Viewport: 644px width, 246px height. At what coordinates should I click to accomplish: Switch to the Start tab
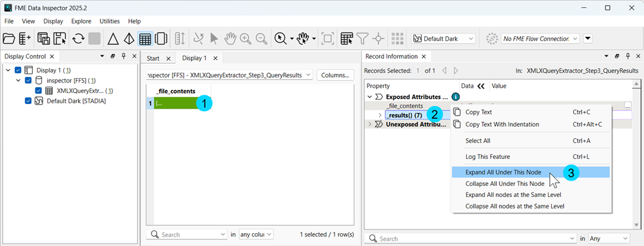[x=153, y=58]
